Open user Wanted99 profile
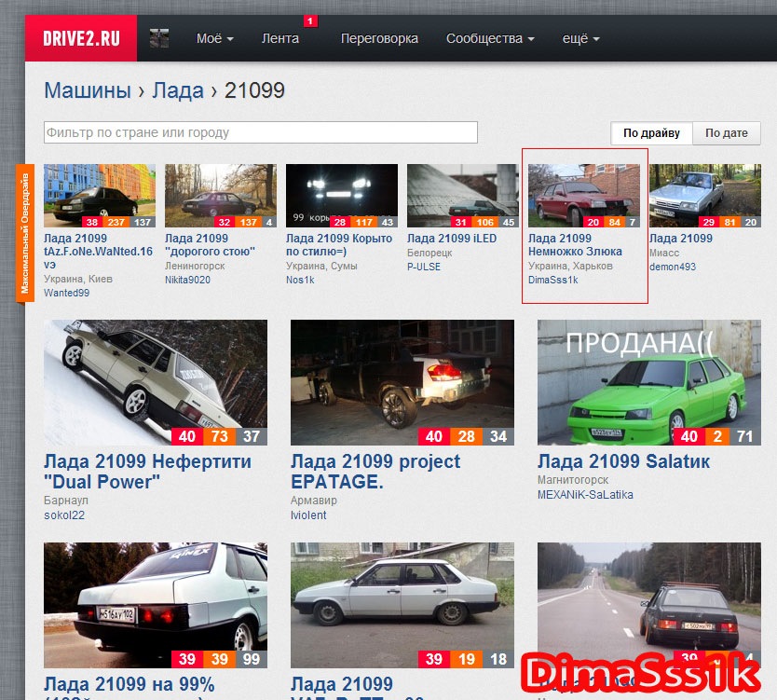Screen dimensions: 777x700 pyautogui.click(x=66, y=293)
